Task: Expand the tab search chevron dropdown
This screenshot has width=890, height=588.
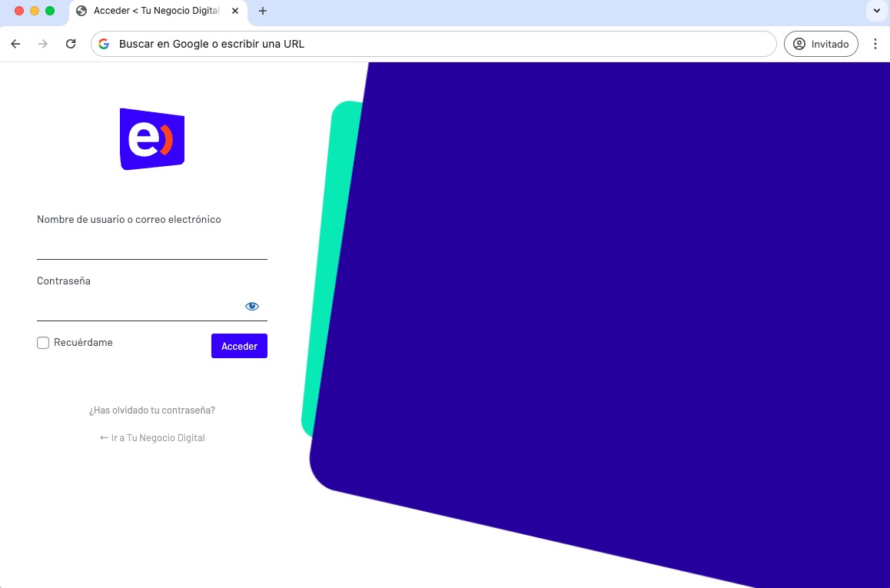Action: [876, 11]
